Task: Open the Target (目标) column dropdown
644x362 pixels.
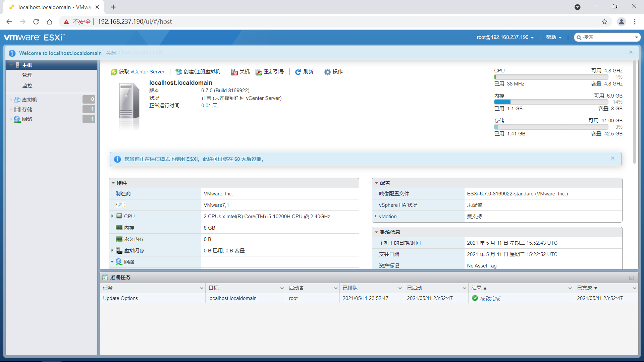Action: tap(282, 288)
